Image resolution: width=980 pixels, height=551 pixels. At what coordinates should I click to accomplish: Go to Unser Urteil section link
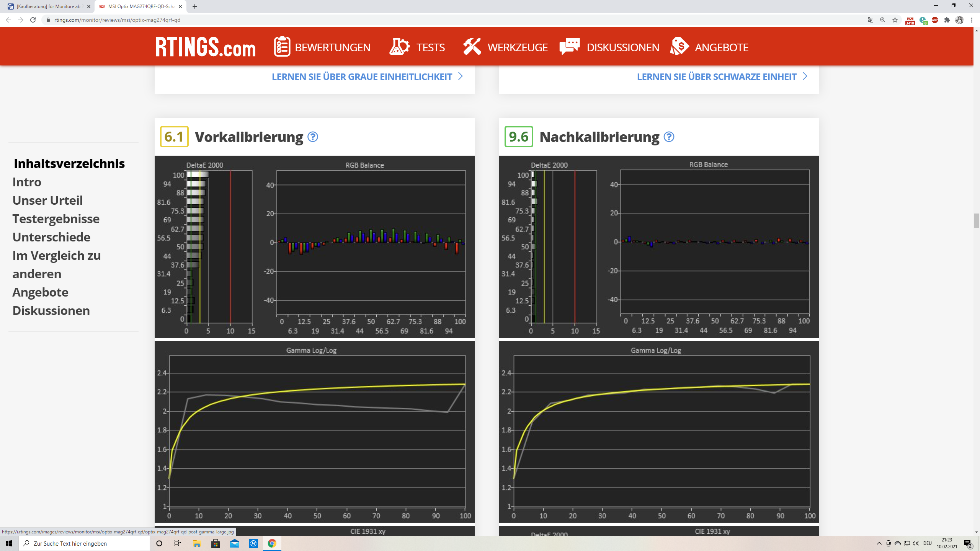pos(47,201)
